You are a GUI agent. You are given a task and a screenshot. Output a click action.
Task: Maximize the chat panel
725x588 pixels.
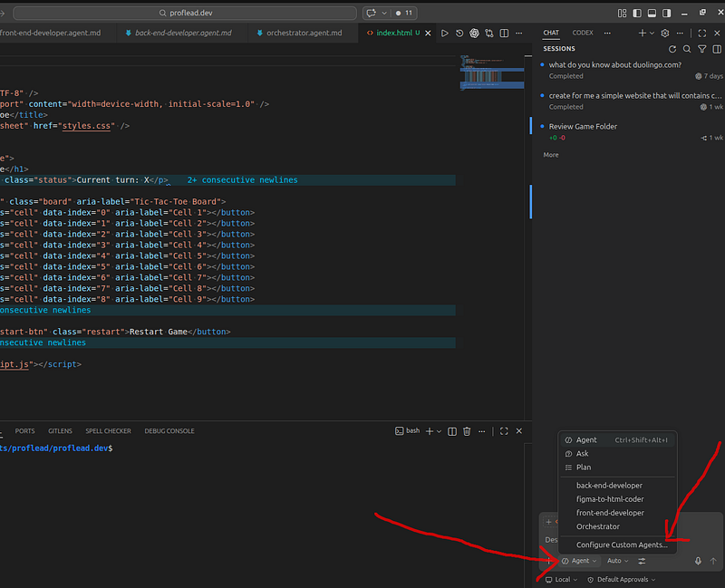pos(701,33)
